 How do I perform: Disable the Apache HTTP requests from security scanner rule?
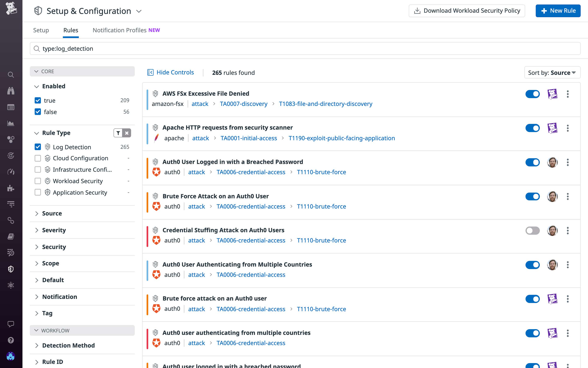[533, 128]
